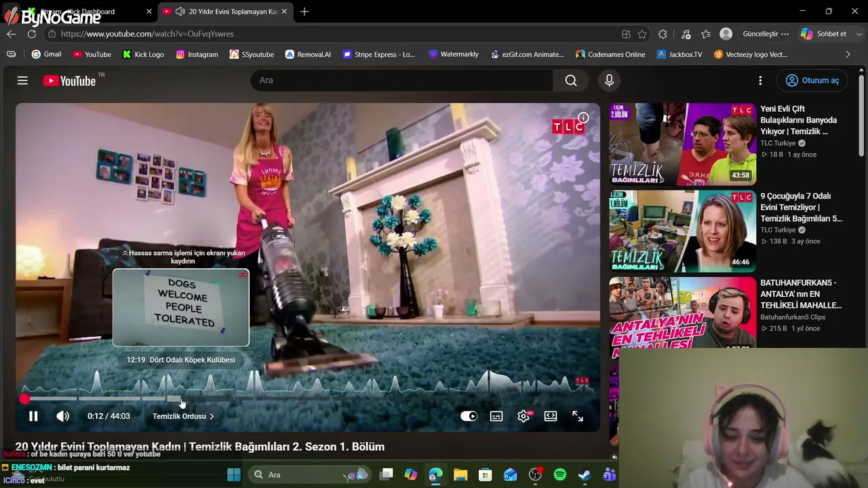Expand the dropdown arrow beside Sohbet et
Screen dimensions: 868x488
click(x=860, y=34)
